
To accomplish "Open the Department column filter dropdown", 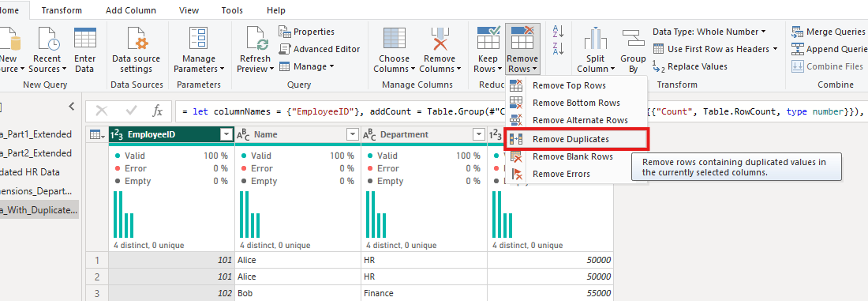I will pyautogui.click(x=479, y=135).
